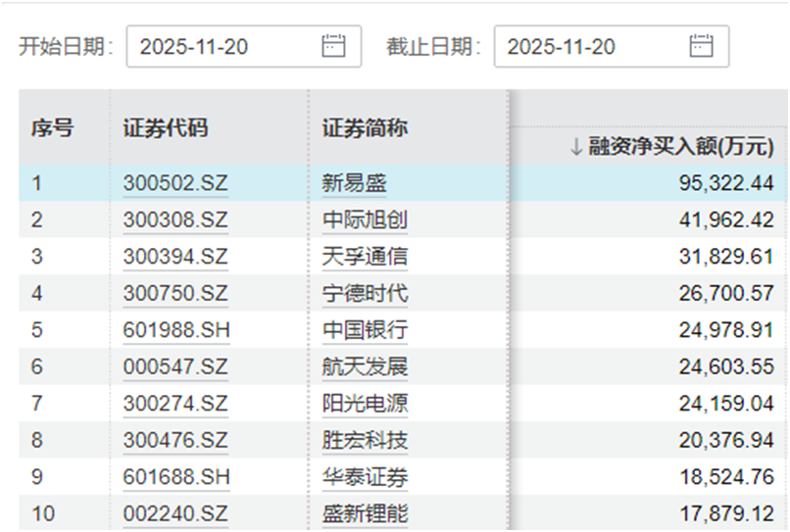The height and width of the screenshot is (532, 790).
Task: Open stock code 601988.SH
Action: pyautogui.click(x=176, y=330)
